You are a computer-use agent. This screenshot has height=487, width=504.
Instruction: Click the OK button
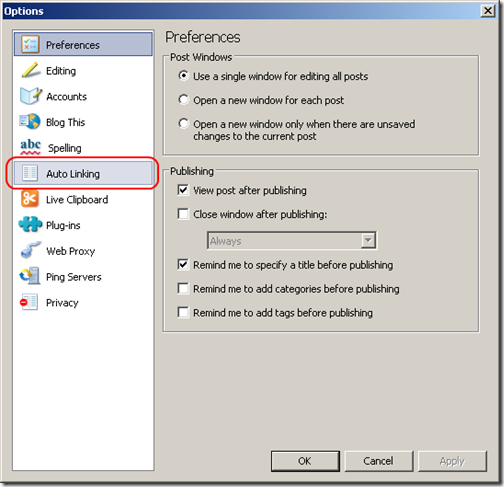click(305, 461)
